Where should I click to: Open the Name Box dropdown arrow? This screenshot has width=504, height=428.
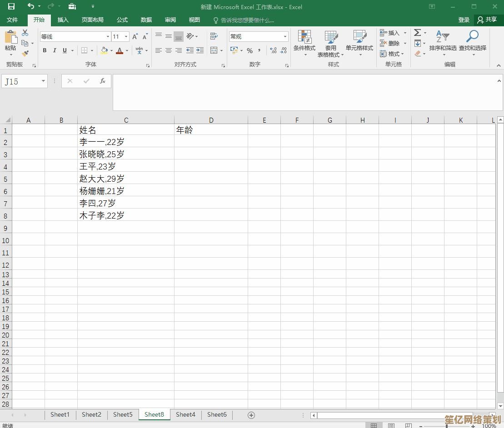[x=43, y=81]
